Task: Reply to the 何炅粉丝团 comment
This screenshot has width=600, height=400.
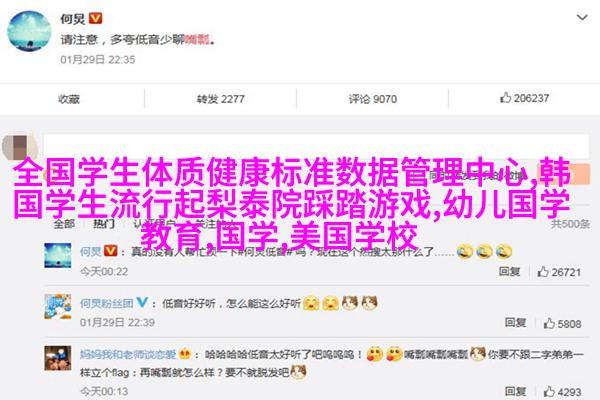Action: 515,323
